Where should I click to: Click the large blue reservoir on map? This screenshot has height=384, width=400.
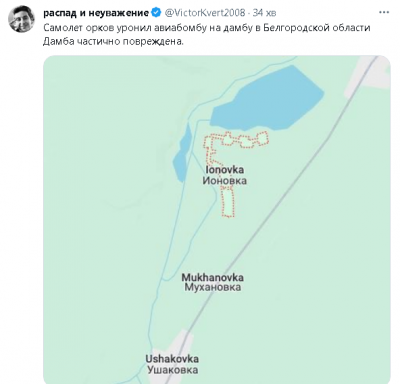268,99
